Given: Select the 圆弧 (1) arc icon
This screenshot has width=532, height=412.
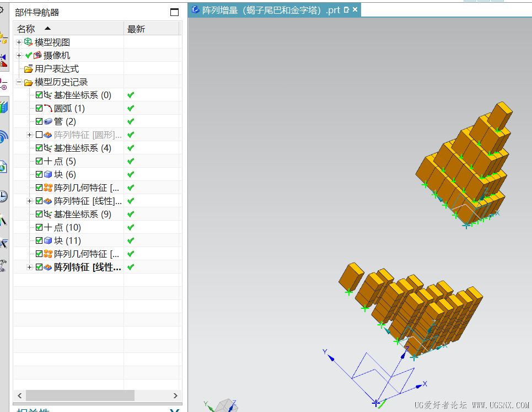Looking at the screenshot, I should coord(48,108).
